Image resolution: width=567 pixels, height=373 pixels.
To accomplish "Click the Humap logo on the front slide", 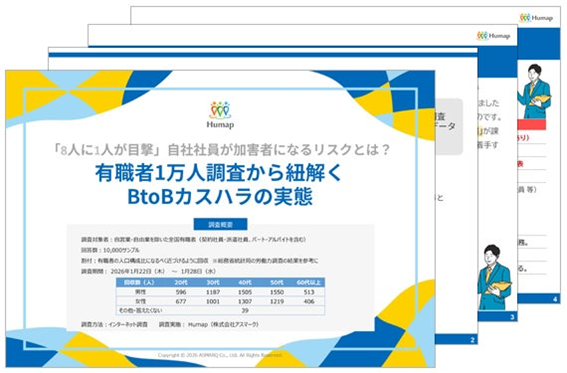I will pyautogui.click(x=220, y=115).
